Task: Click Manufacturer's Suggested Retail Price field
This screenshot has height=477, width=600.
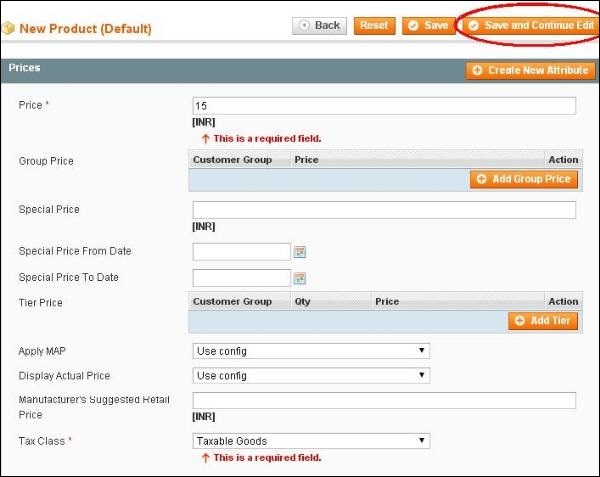Action: coord(383,400)
